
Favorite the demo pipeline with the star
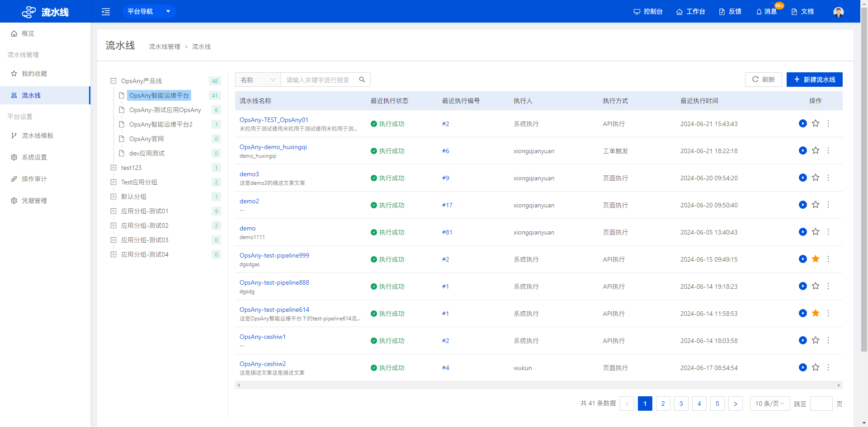tap(816, 232)
